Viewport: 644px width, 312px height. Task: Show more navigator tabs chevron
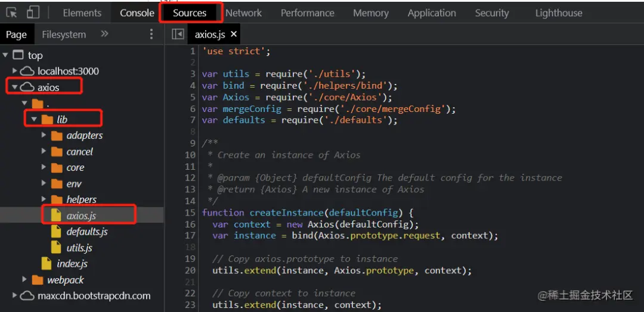click(104, 34)
